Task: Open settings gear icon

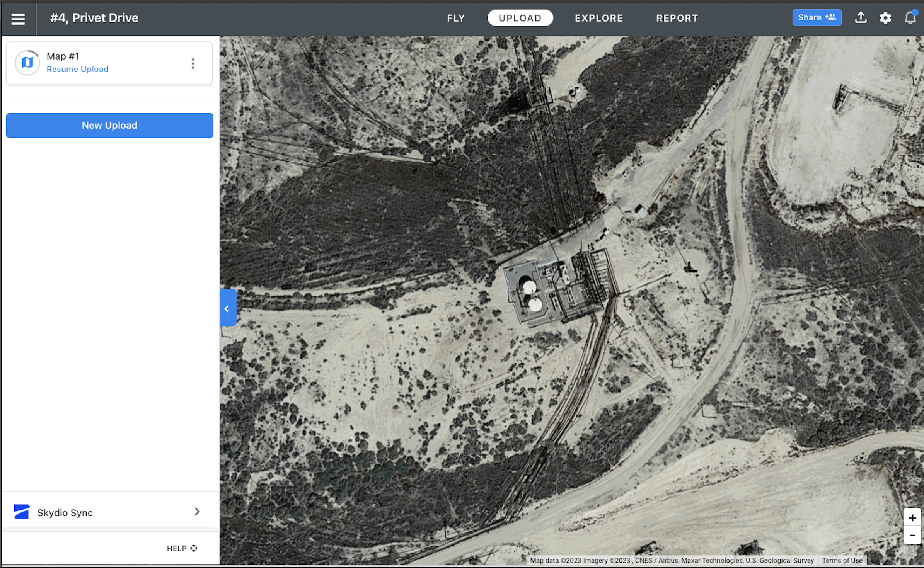Action: pos(885,18)
